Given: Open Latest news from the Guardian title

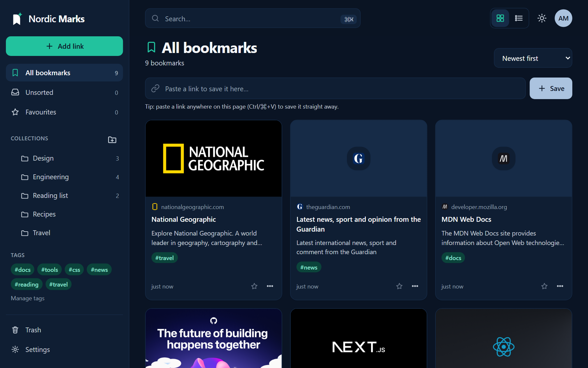Looking at the screenshot, I should point(359,224).
